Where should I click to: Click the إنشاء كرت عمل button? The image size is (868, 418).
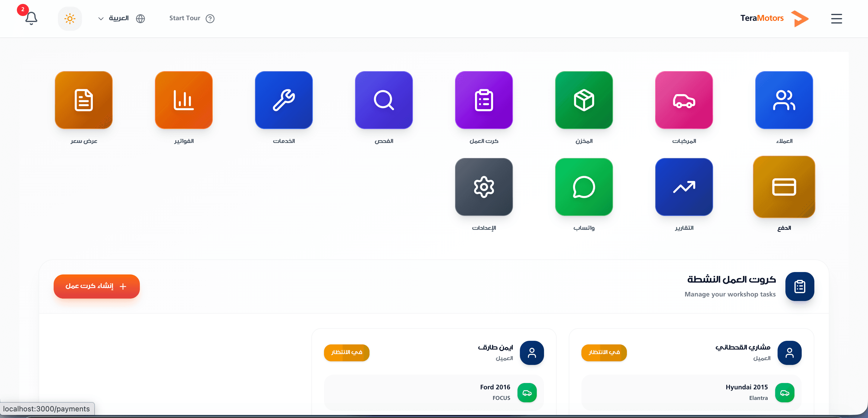click(x=97, y=286)
